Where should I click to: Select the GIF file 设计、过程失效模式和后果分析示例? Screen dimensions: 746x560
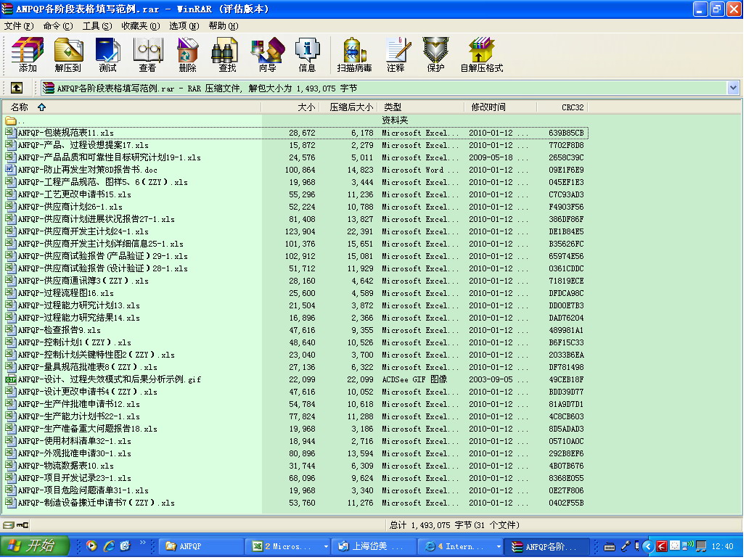[x=295, y=379]
